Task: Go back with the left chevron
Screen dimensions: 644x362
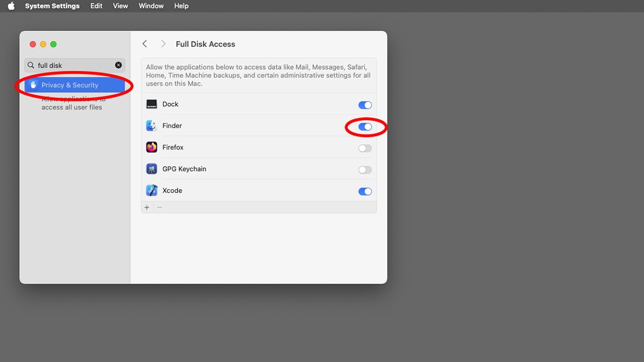Action: [x=145, y=44]
